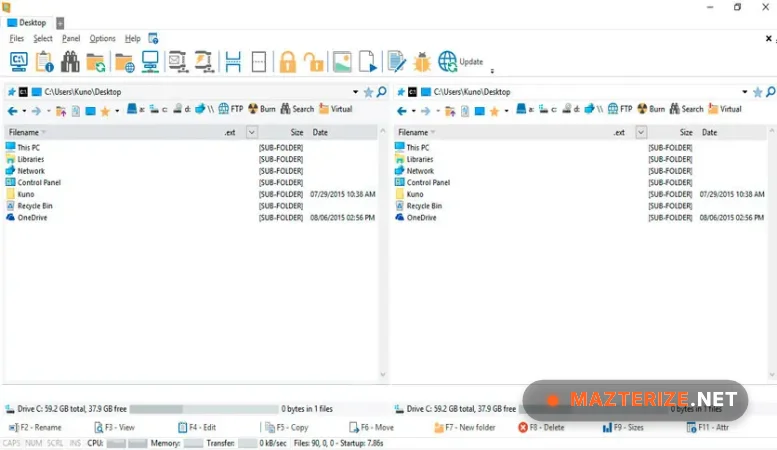This screenshot has width=777, height=450.
Task: Click the pack archive with envelope icon
Action: pos(177,62)
